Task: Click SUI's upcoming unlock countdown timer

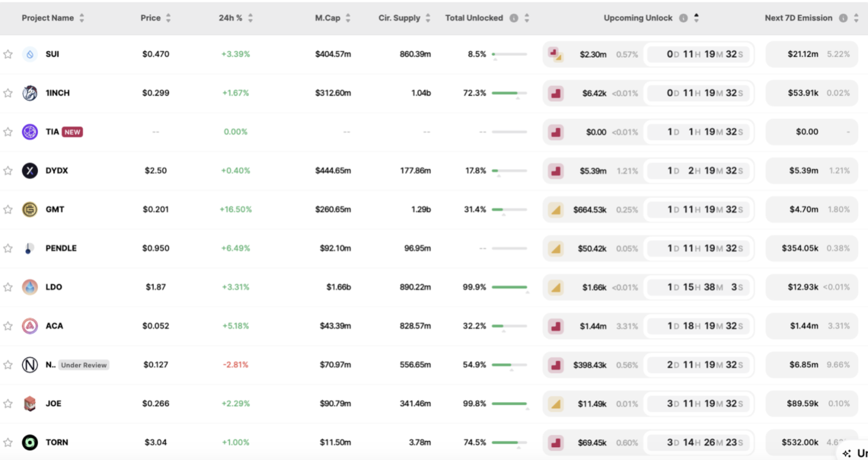Action: (699, 54)
